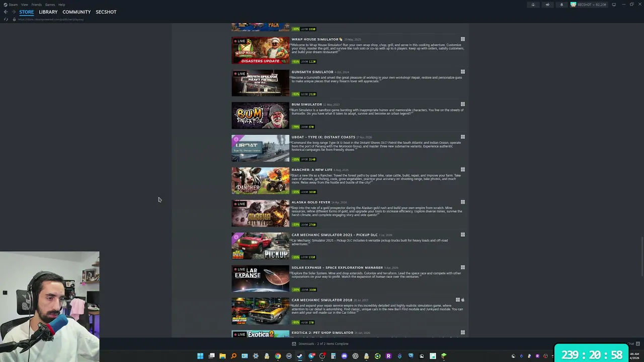
Task: Click the Car Mechanic Simulator 2018 thumbnail
Action: pos(261,311)
